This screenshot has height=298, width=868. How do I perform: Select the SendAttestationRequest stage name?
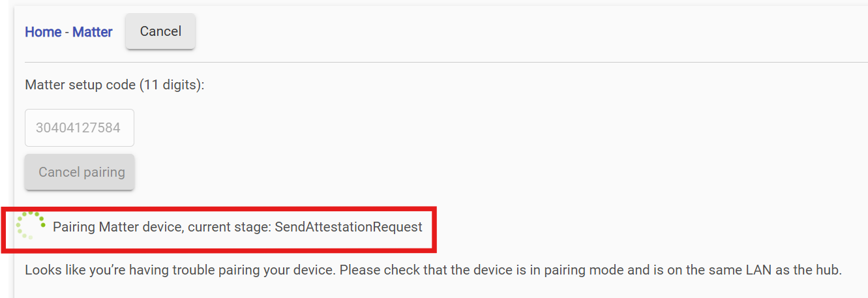348,227
